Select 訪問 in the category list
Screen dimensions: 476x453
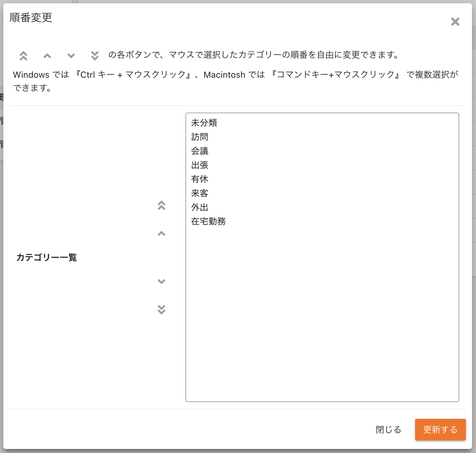[200, 137]
